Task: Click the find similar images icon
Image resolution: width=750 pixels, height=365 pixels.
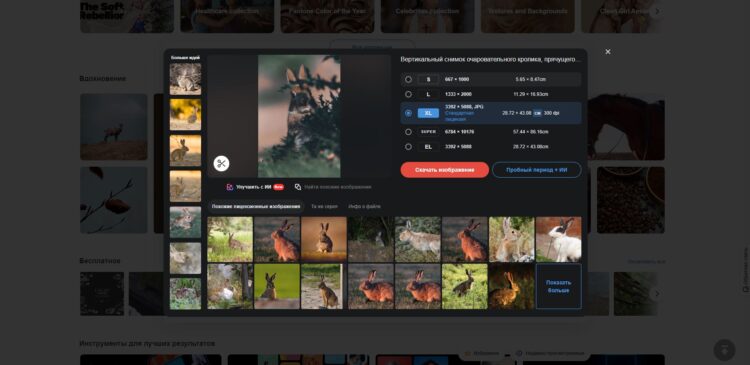Action: [298, 187]
